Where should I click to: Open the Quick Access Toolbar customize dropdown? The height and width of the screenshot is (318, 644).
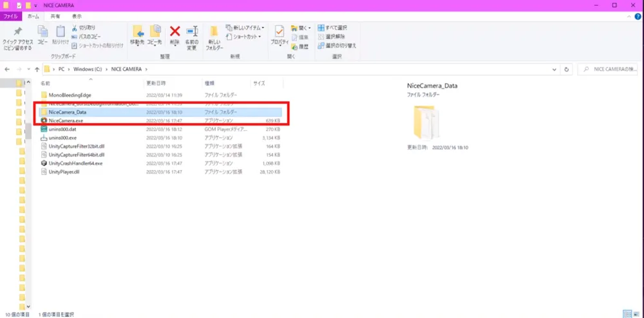click(35, 5)
